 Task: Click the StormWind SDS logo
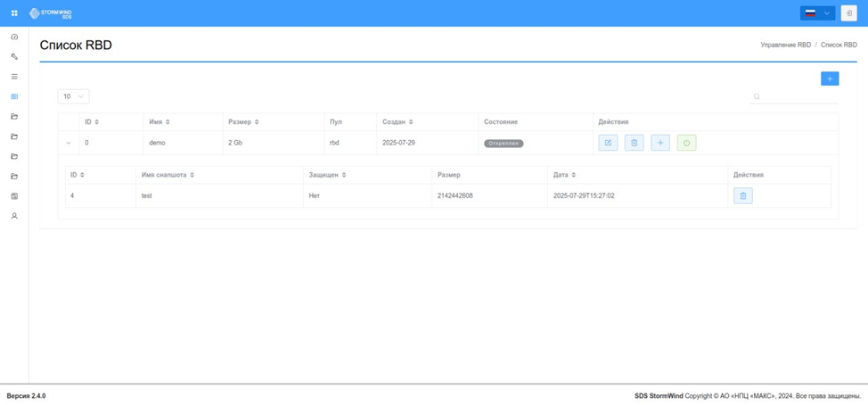point(51,12)
